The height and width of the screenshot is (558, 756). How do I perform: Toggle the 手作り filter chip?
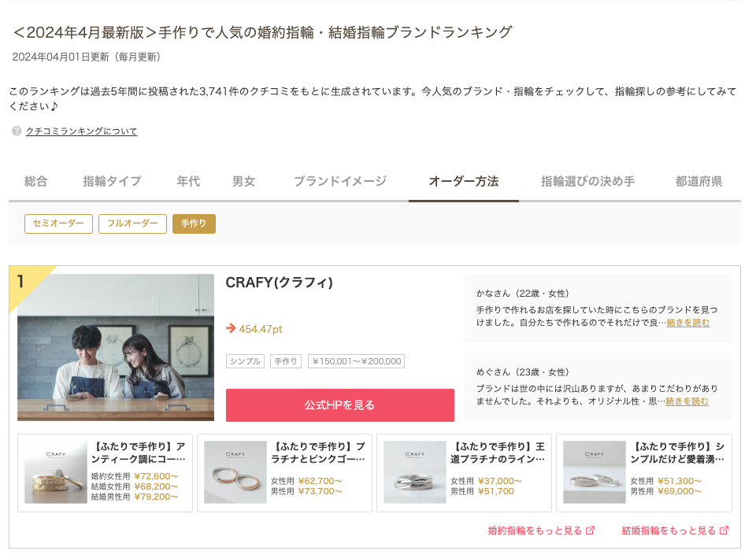coord(194,224)
